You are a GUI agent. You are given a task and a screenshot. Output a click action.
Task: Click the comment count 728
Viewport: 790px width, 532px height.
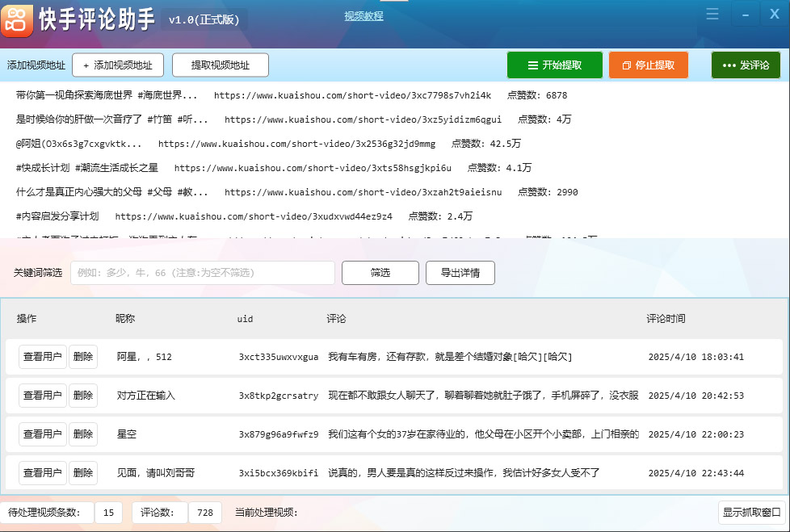click(x=205, y=513)
